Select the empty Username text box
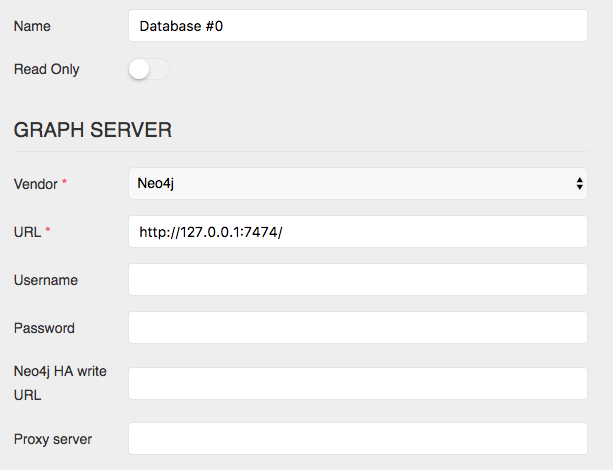 (358, 280)
